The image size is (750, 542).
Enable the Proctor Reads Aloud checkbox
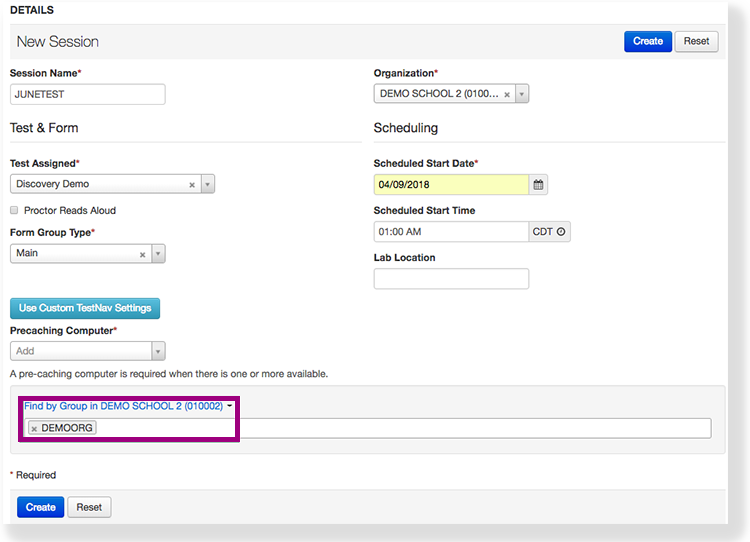click(14, 211)
